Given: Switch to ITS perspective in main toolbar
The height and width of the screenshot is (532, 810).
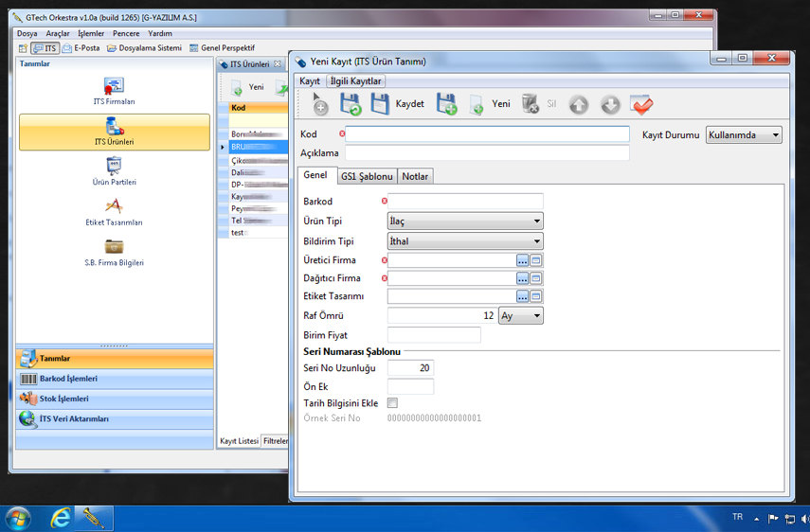Looking at the screenshot, I should point(45,48).
